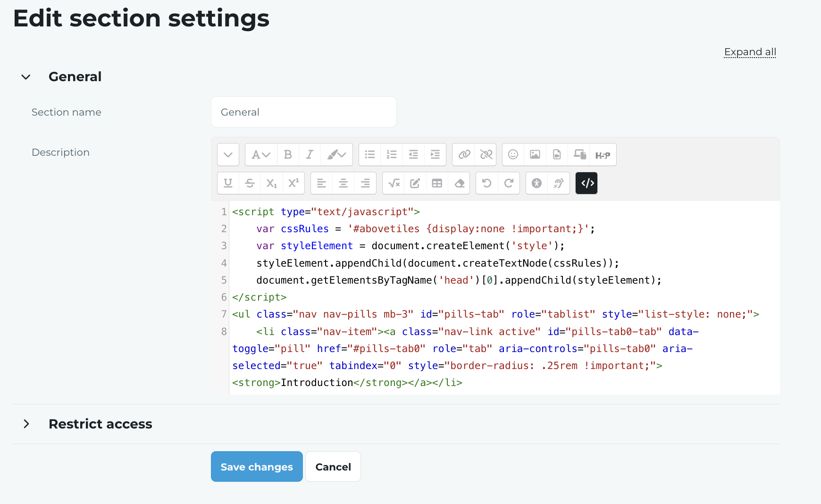The image size is (821, 504).
Task: Click the Expand all link
Action: pyautogui.click(x=750, y=52)
